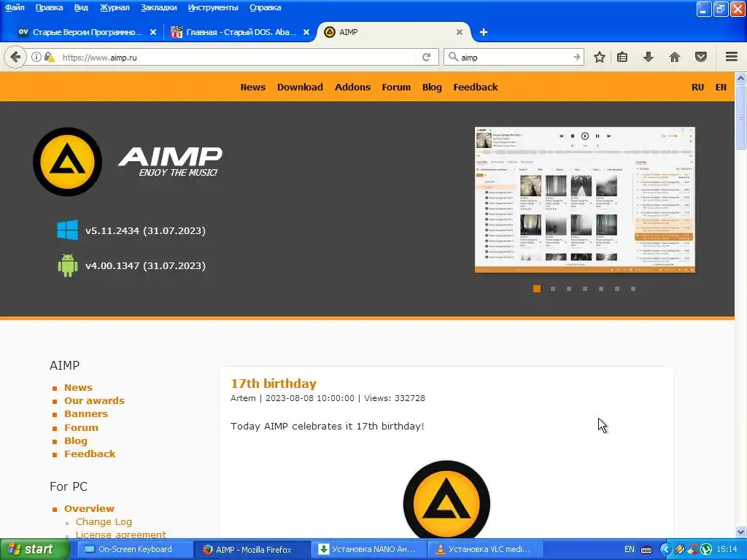Click the search arrow go button
This screenshot has height=560, width=747.
pos(577,57)
